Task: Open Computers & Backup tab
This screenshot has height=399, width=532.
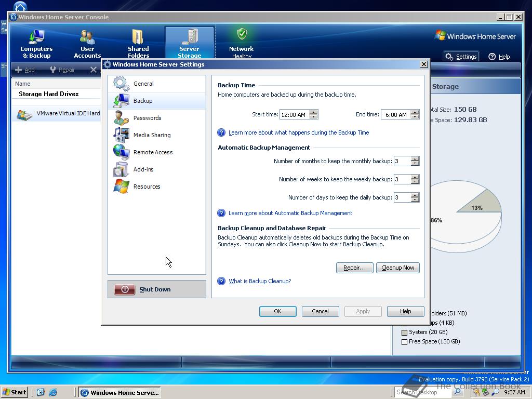Action: click(x=36, y=44)
